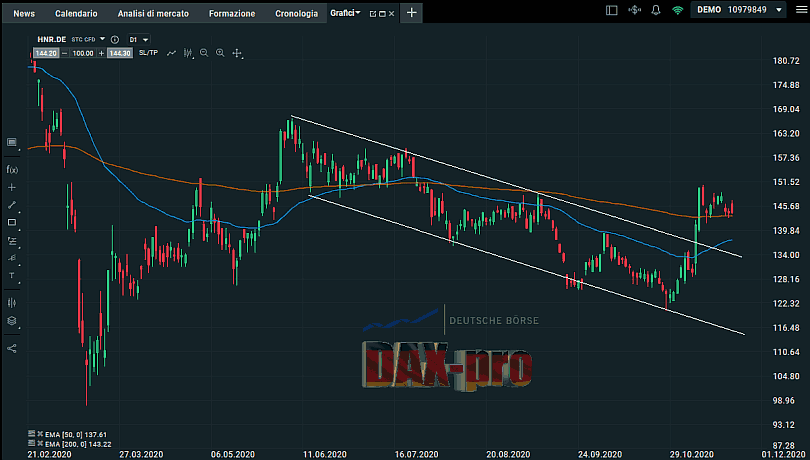Open the News tab
This screenshot has width=810, height=460.
coord(24,13)
